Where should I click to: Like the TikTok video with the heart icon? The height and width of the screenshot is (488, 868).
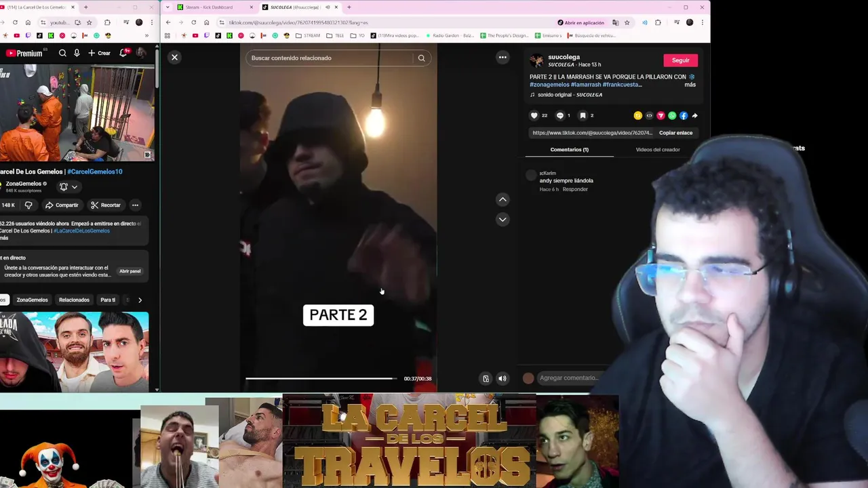pos(534,116)
